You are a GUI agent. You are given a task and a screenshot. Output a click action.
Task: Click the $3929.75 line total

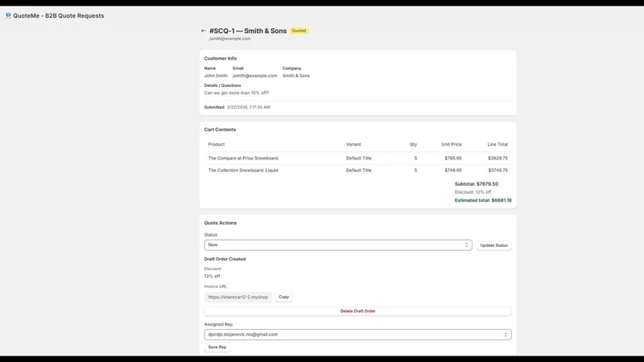tap(497, 158)
